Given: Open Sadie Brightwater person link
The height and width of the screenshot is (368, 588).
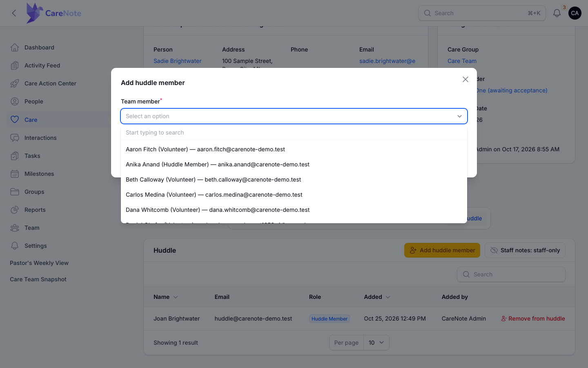Looking at the screenshot, I should point(178,61).
